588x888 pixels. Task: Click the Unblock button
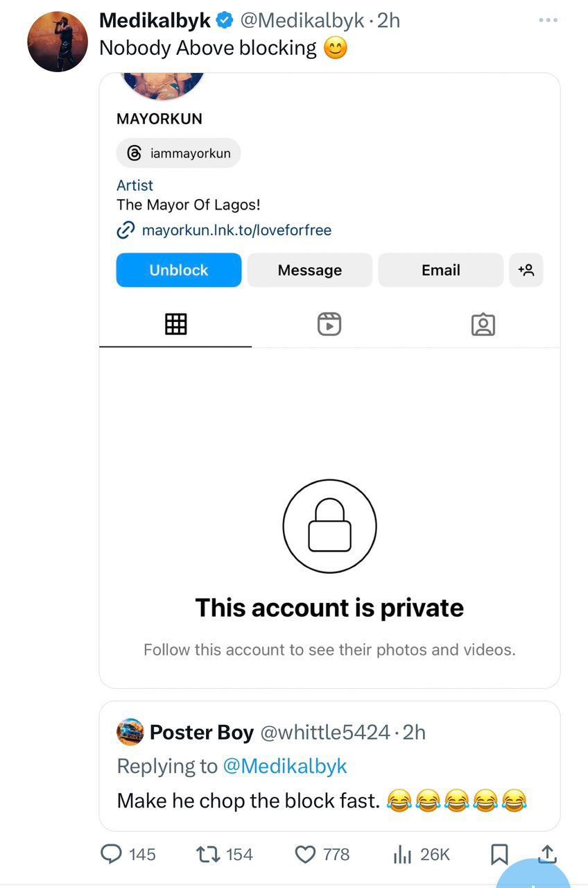click(179, 270)
